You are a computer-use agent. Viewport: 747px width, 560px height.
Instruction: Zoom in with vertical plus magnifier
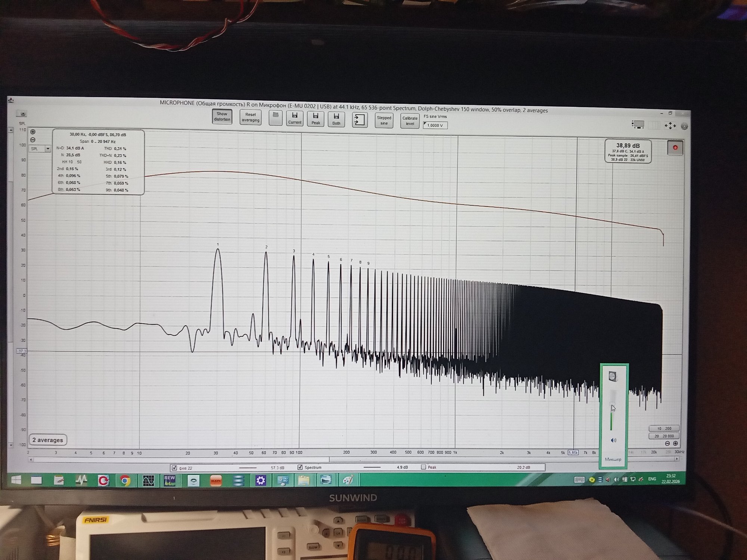coord(33,132)
